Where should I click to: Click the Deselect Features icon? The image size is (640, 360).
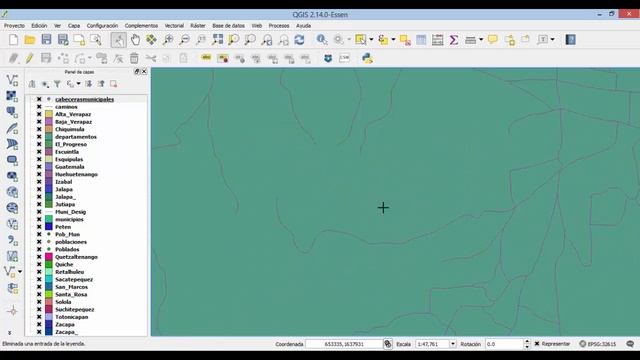click(x=405, y=40)
